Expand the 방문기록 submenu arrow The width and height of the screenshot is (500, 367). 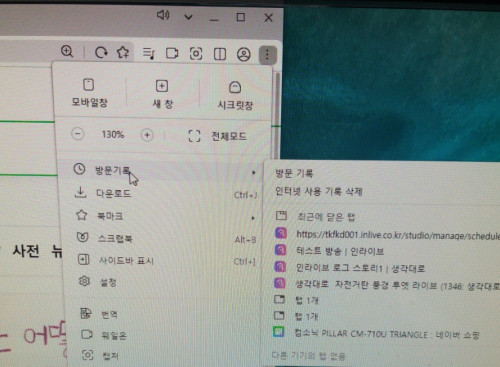click(254, 172)
